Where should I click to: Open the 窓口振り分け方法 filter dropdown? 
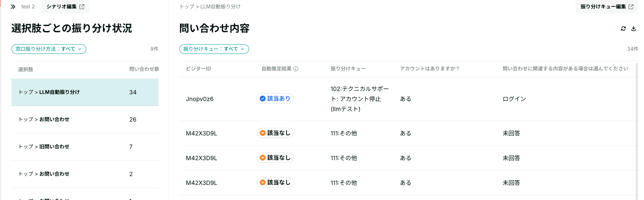coord(49,49)
